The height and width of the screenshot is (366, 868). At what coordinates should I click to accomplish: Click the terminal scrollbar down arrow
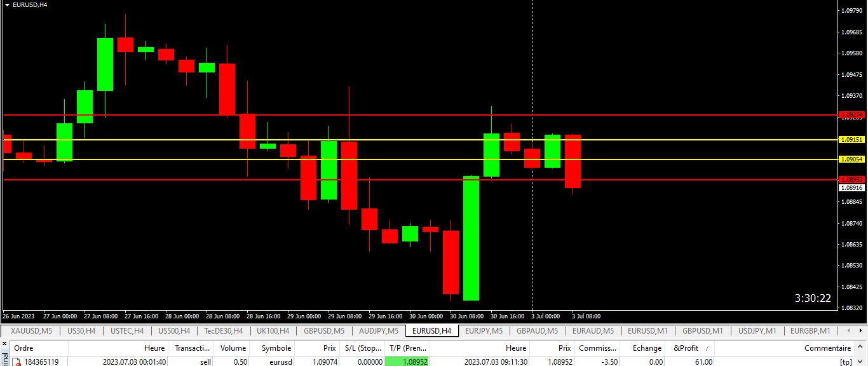point(861,362)
